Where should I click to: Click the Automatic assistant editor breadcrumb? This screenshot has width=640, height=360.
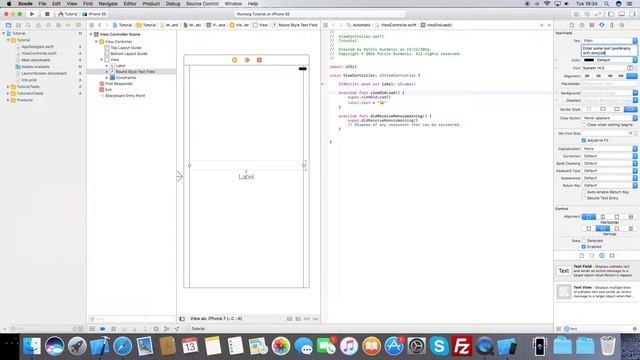pyautogui.click(x=359, y=25)
